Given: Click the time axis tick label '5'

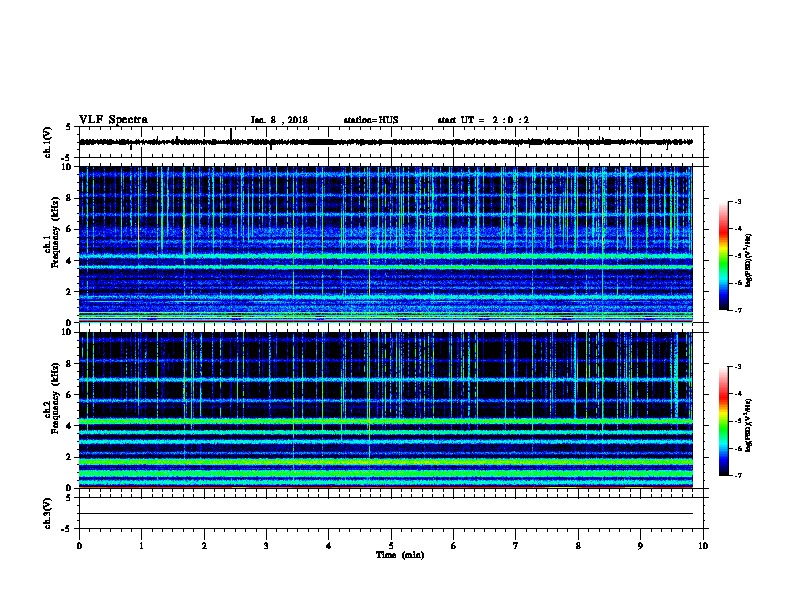Looking at the screenshot, I should [x=391, y=546].
